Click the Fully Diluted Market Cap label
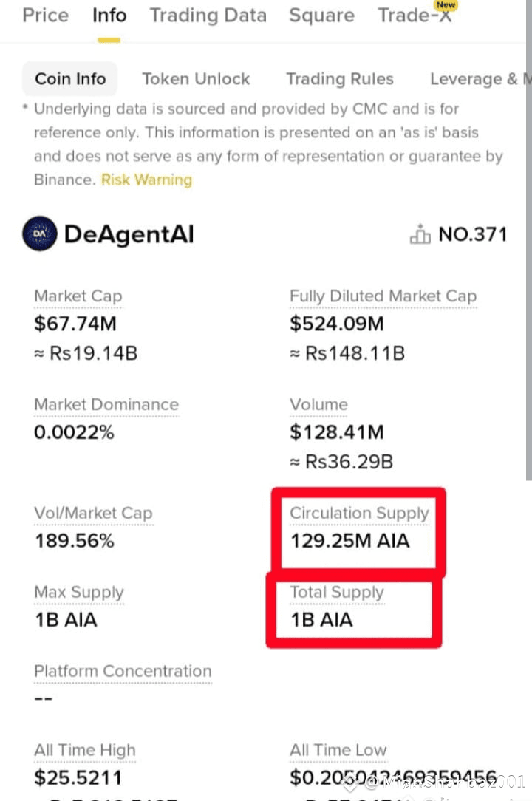This screenshot has width=532, height=801. (383, 296)
